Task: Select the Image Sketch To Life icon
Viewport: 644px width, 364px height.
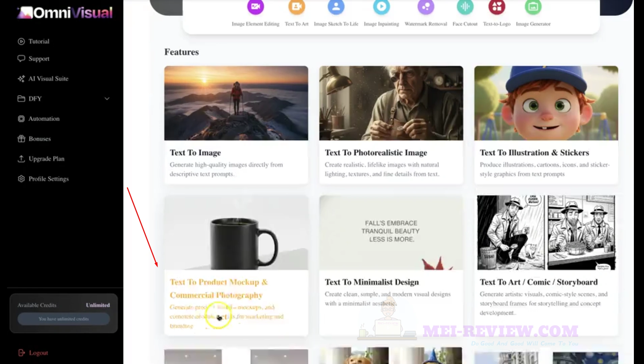Action: (336, 7)
